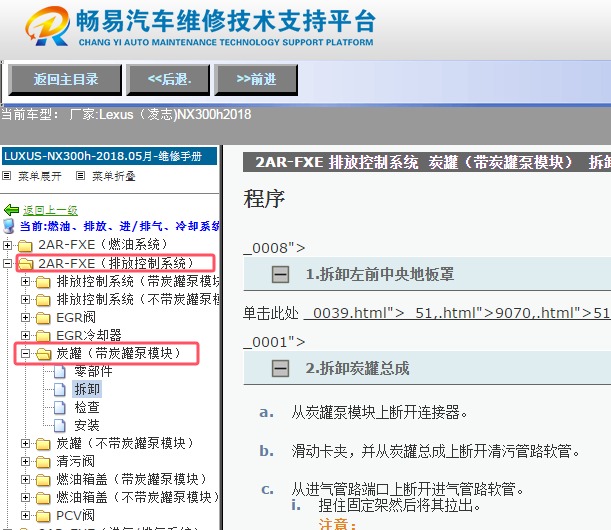Click folder icon of EGR阀

(43, 318)
